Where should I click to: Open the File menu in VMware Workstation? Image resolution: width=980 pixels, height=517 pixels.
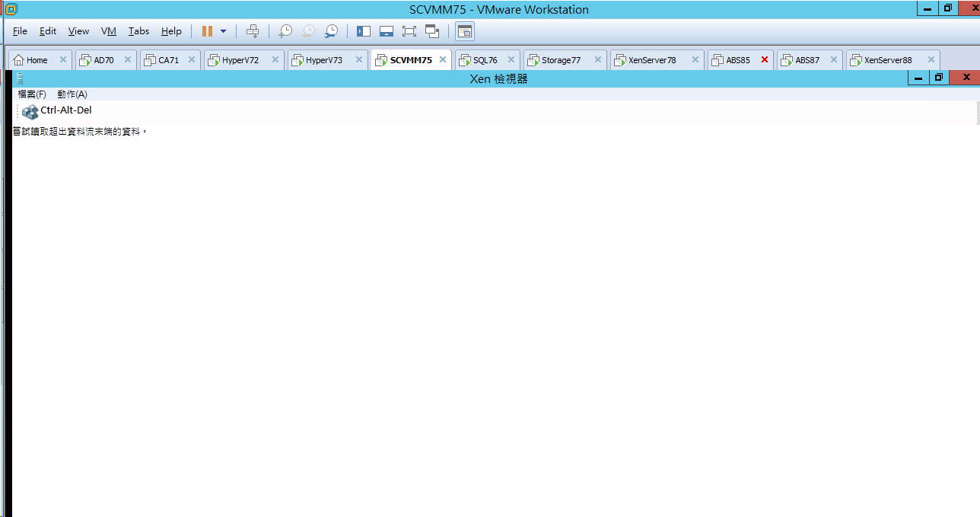20,31
